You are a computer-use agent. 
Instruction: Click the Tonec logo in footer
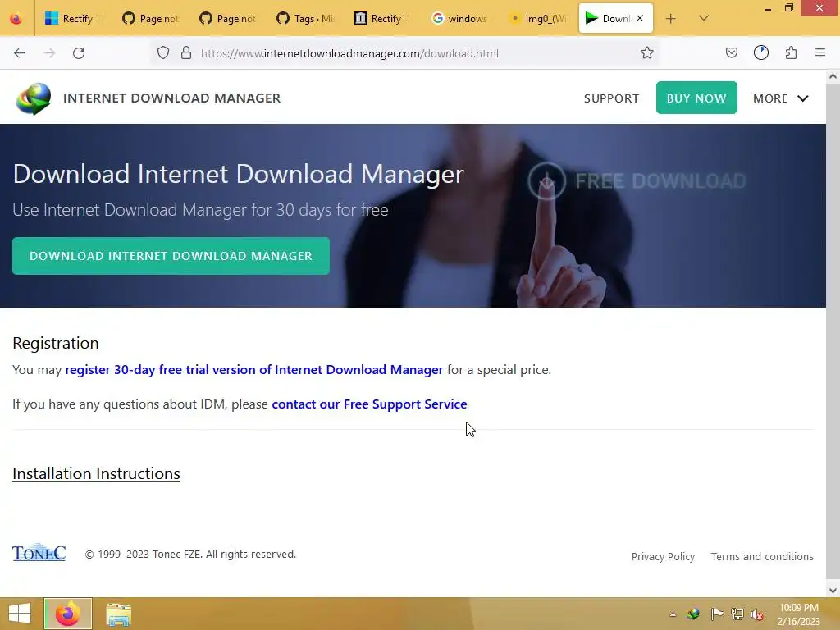point(39,552)
